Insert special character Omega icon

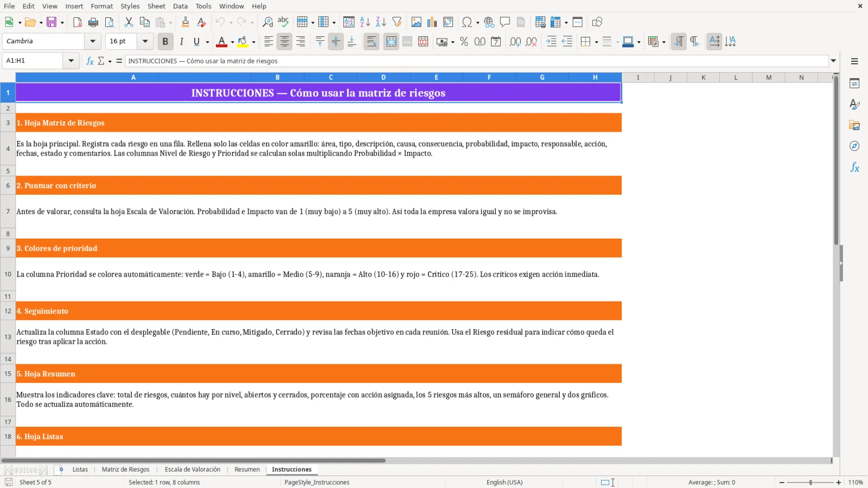(467, 22)
